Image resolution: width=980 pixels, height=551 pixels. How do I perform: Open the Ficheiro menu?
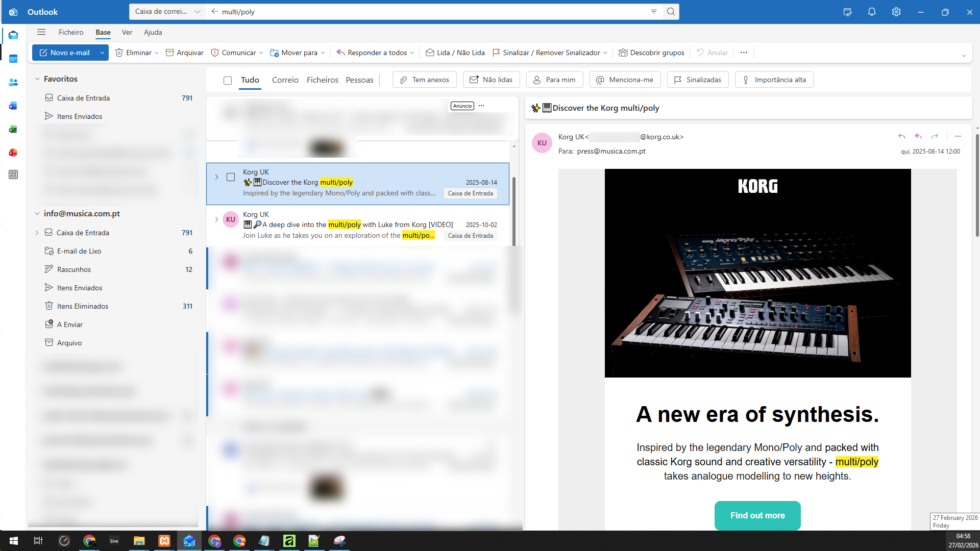tap(71, 32)
